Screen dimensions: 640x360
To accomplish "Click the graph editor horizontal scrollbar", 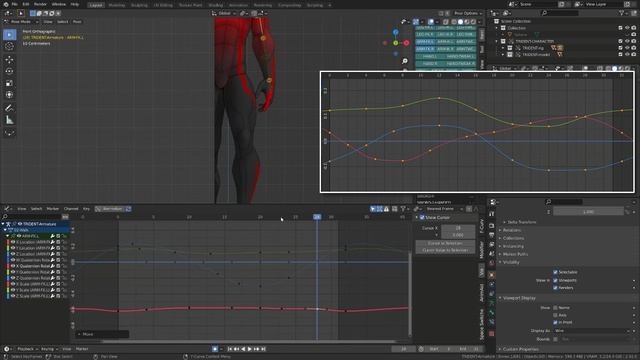I will click(x=249, y=342).
